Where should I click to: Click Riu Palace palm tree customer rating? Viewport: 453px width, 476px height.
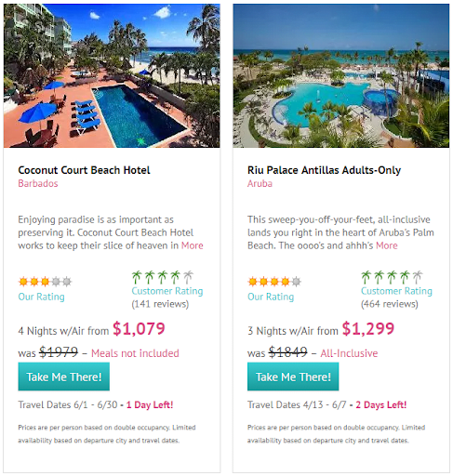pos(392,277)
